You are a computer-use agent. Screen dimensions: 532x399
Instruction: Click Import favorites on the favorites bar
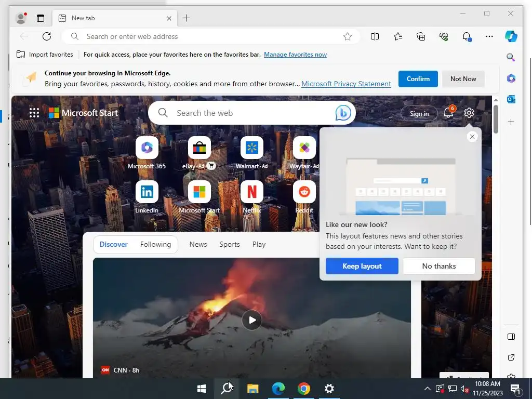pos(45,54)
